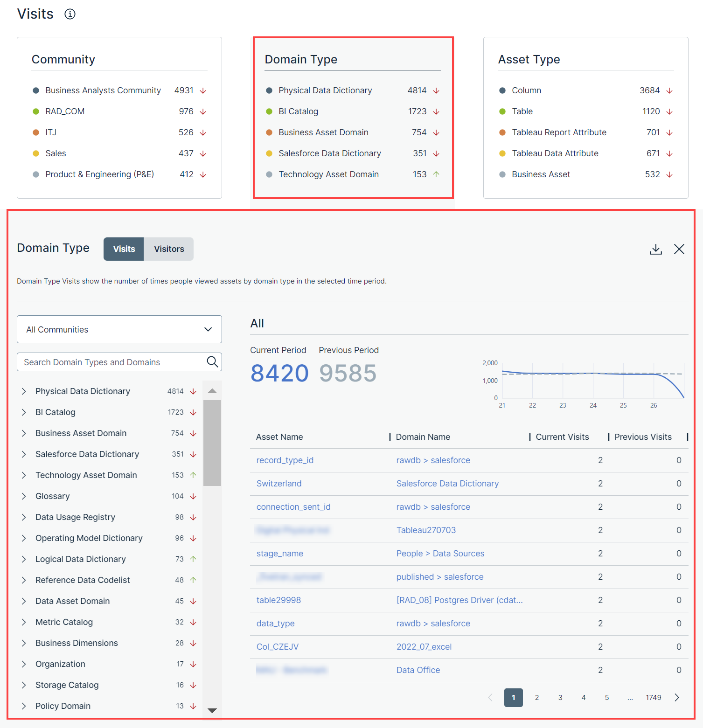
Task: Expand the Glossary domain type
Action: pyautogui.click(x=24, y=496)
